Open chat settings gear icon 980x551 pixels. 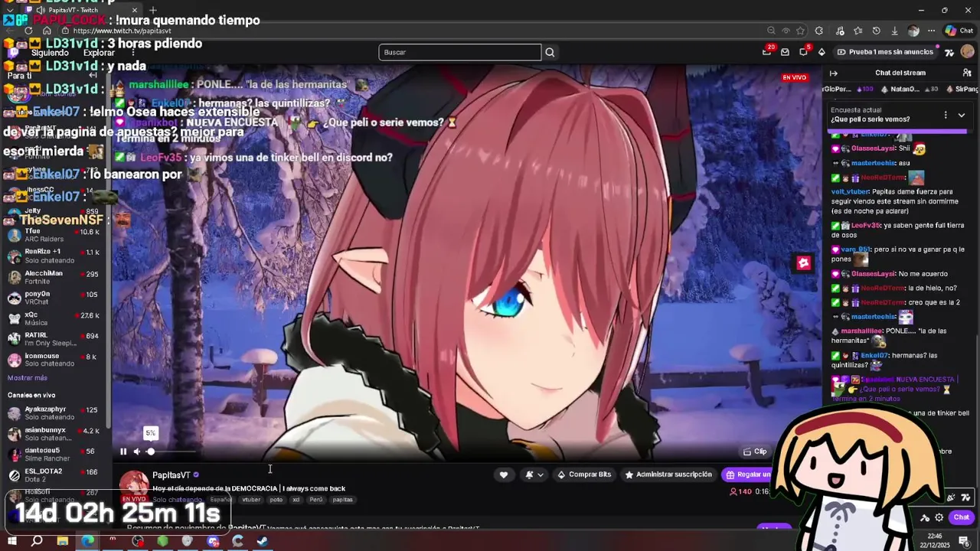click(939, 517)
